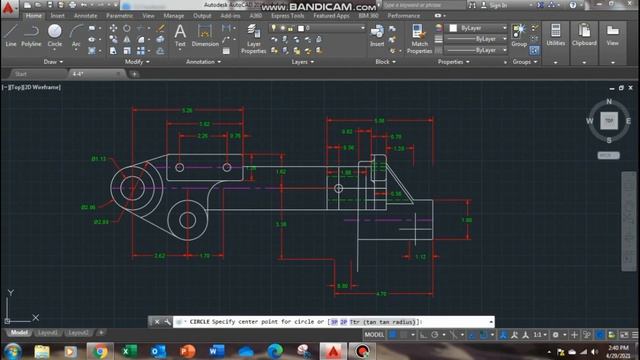Click the TOP face of the ViewCube

(609, 120)
